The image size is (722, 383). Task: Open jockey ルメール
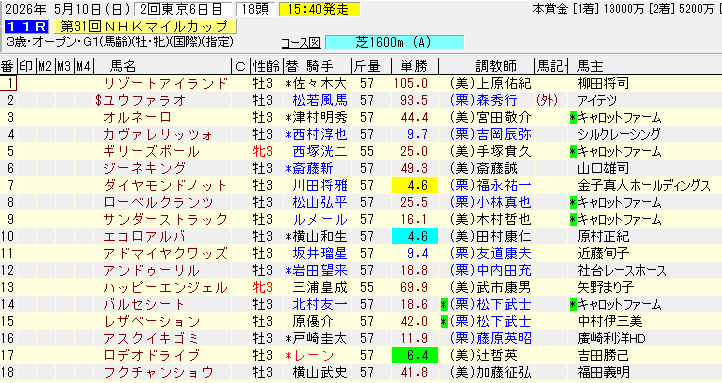[x=320, y=220]
